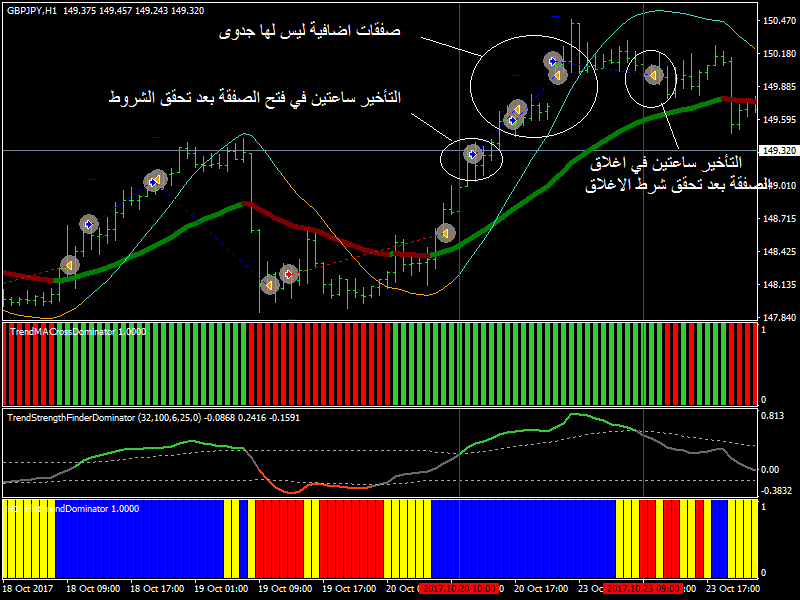Screen dimensions: 800x600
Task: Click the highlighted 149.320 current price label
Action: coord(778,151)
